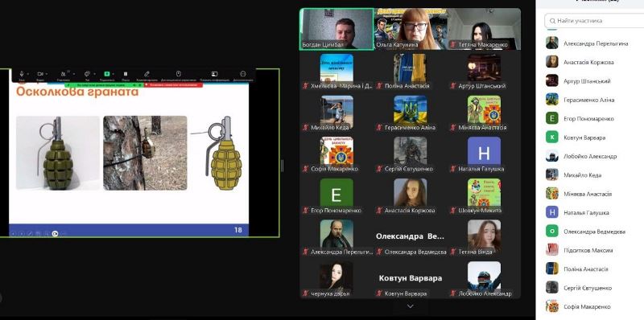Click the red stop sharing bar
This screenshot has width=644, height=320.
173,85
